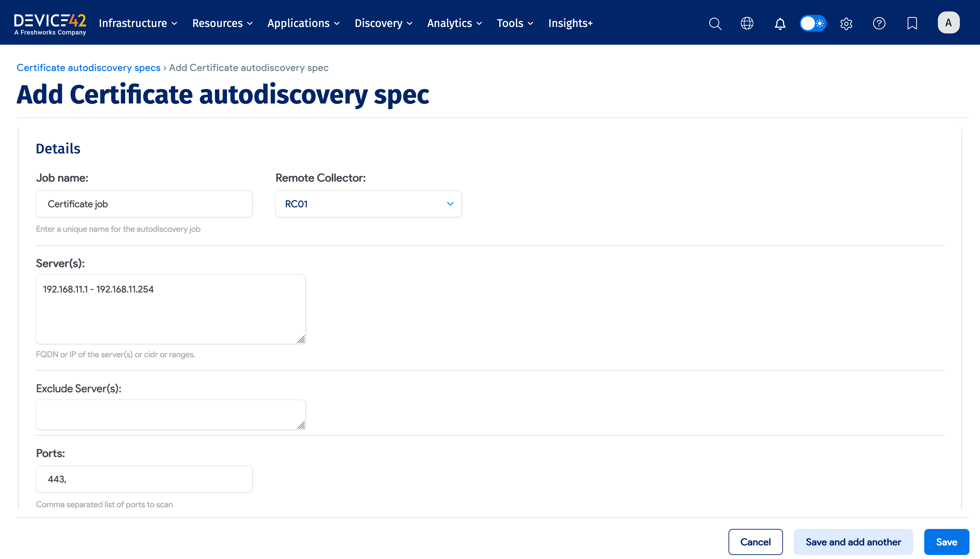The image size is (980, 559).
Task: Open the Analytics menu
Action: (449, 23)
